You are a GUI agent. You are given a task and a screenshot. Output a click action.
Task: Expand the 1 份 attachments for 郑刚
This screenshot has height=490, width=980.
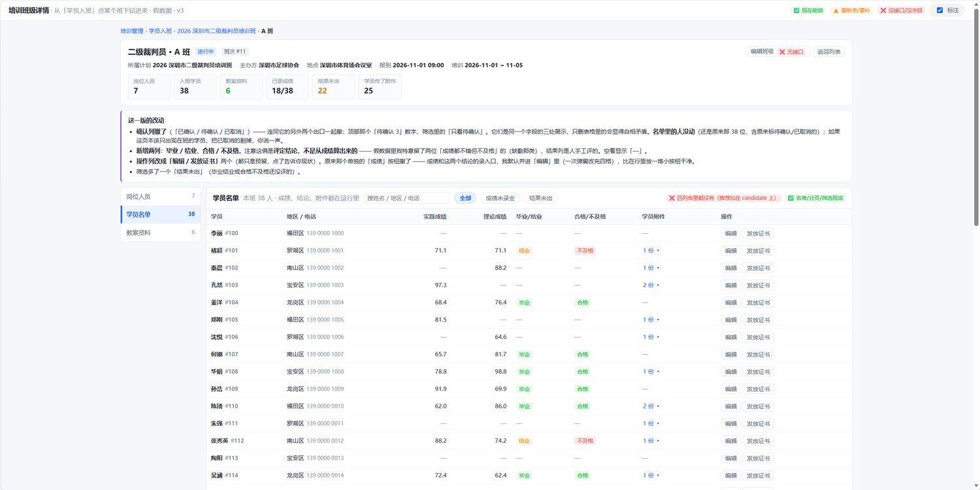(651, 320)
